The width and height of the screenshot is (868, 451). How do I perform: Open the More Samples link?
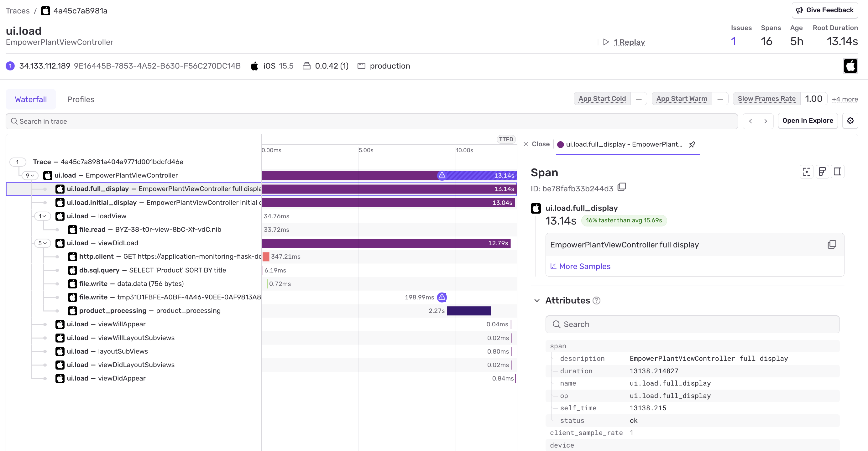[x=584, y=267]
